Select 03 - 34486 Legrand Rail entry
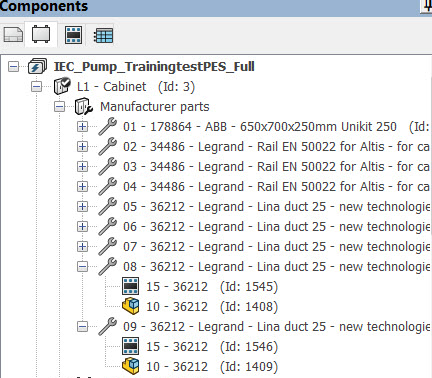This screenshot has height=378, width=432. [x=276, y=167]
